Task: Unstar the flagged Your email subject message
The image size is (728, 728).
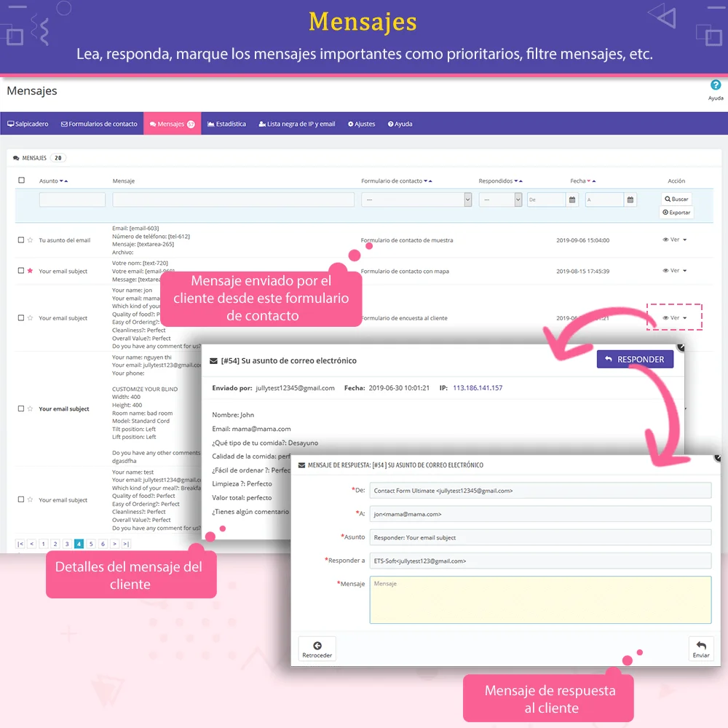Action: [30, 270]
